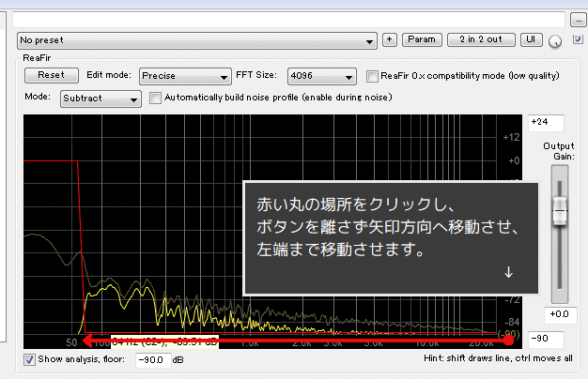The height and width of the screenshot is (379, 588).
Task: Click the Param button
Action: [421, 40]
